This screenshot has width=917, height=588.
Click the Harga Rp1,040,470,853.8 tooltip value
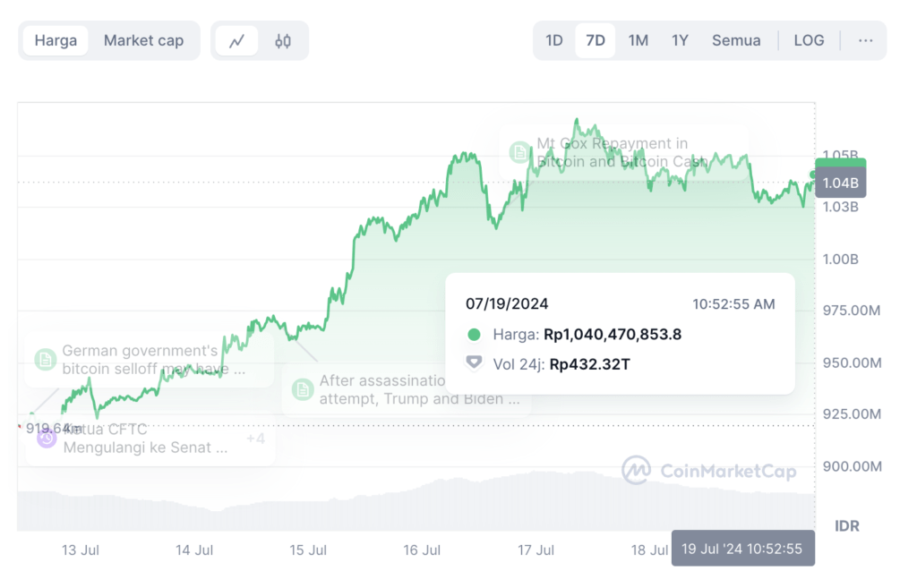click(613, 335)
